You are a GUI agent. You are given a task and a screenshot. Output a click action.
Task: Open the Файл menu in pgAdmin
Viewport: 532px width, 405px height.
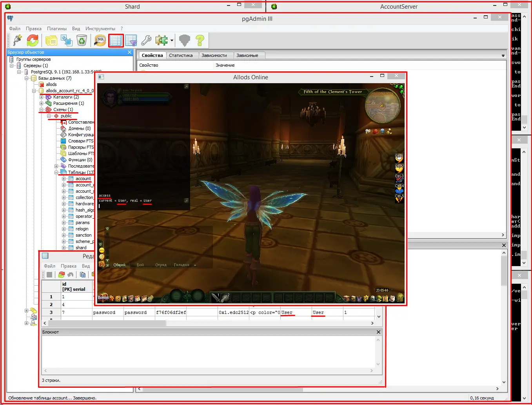coord(15,29)
